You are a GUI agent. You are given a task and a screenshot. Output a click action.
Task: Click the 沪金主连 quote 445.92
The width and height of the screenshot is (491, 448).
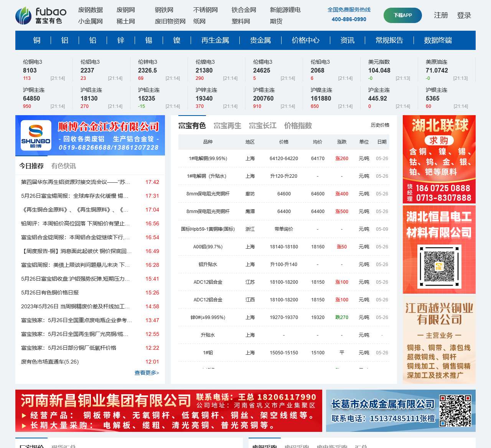pyautogui.click(x=389, y=98)
